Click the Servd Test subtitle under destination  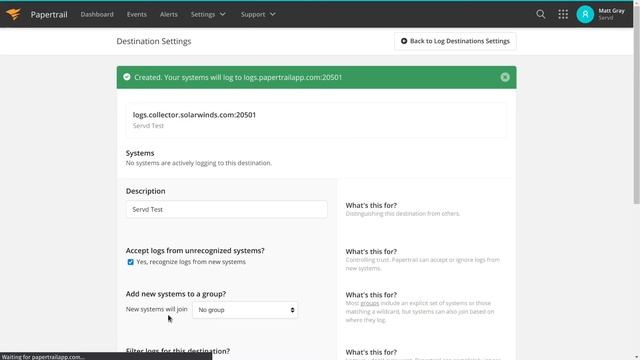click(x=148, y=126)
